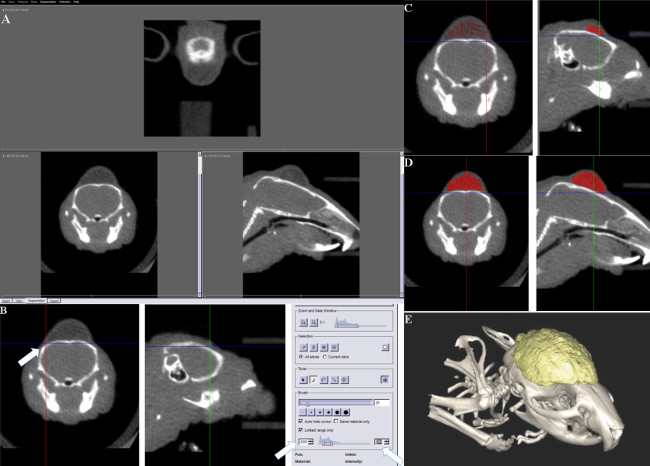
Task: Adjust the Zoom and Data Window histogram slider
Action: point(361,323)
